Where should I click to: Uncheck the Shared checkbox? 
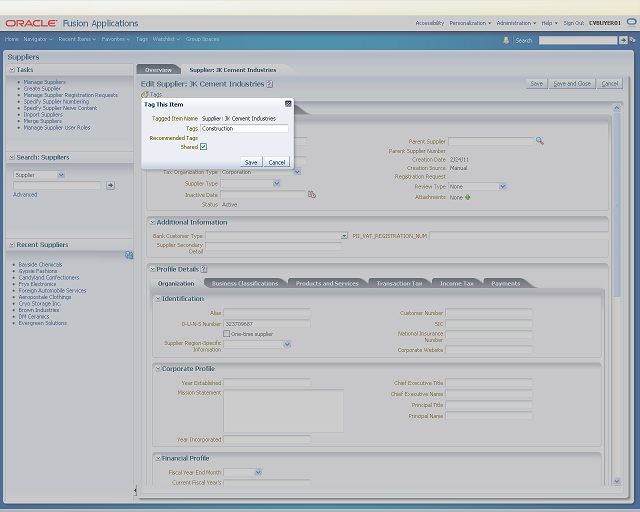click(x=203, y=147)
